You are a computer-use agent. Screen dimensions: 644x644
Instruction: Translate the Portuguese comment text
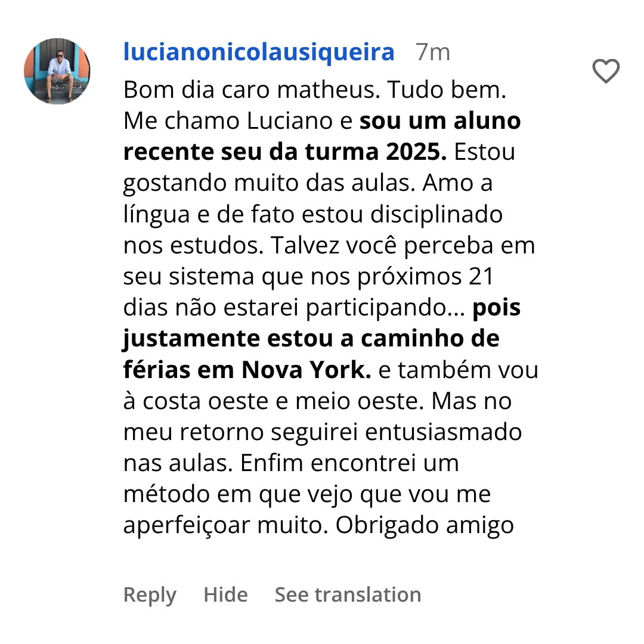click(348, 595)
